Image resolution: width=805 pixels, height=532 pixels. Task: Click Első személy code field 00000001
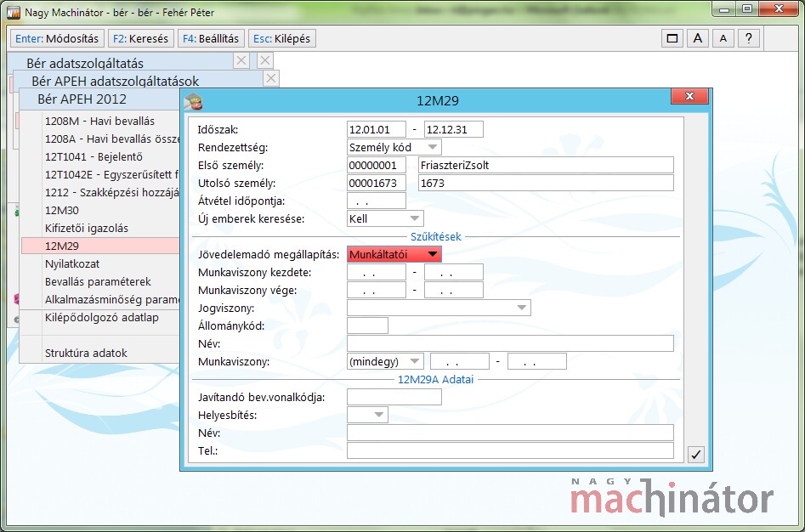377,165
